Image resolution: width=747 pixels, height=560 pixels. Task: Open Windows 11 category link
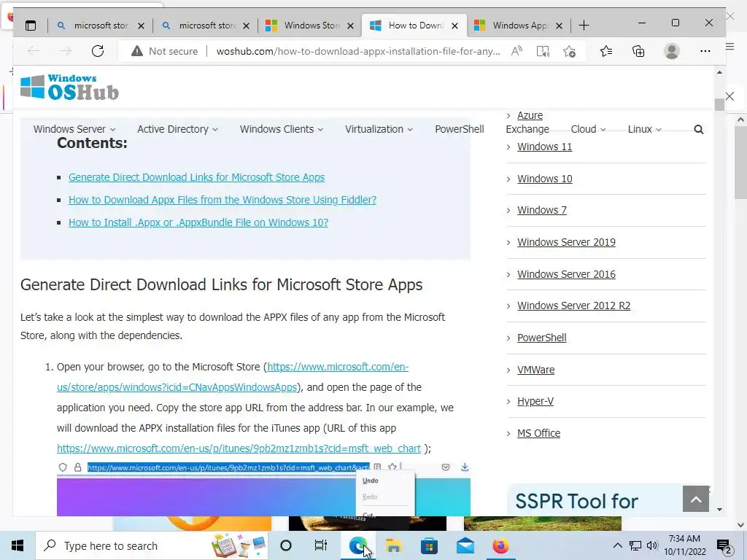click(x=544, y=147)
